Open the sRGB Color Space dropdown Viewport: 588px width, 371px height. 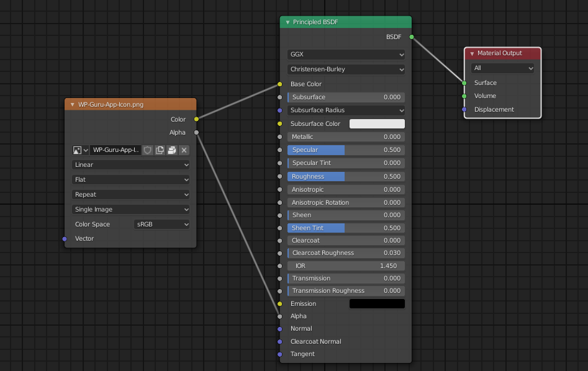161,224
